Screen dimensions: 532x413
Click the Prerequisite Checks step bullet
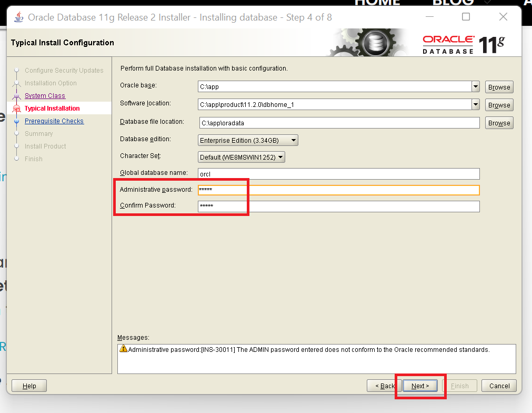(x=16, y=121)
